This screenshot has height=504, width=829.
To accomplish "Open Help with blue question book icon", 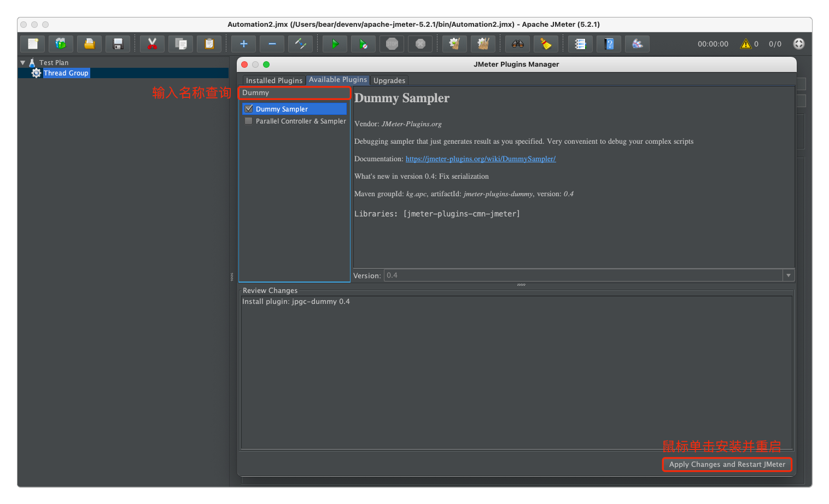I will [x=609, y=44].
